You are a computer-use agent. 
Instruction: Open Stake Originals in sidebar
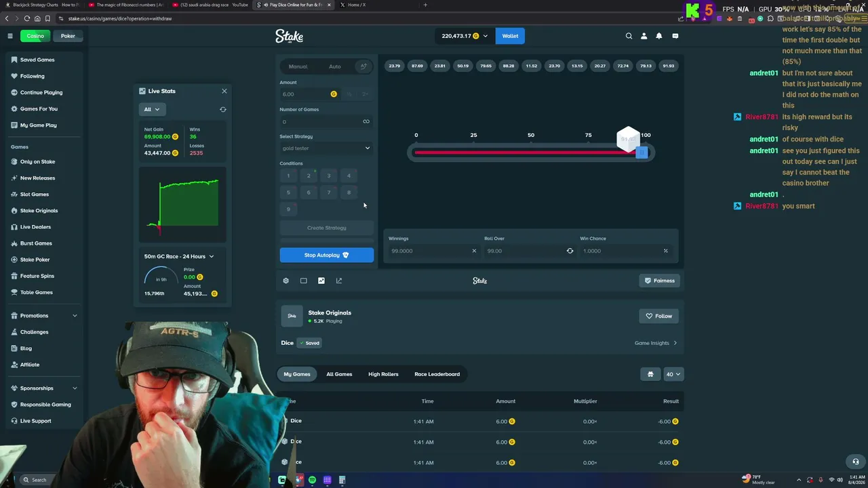point(39,210)
